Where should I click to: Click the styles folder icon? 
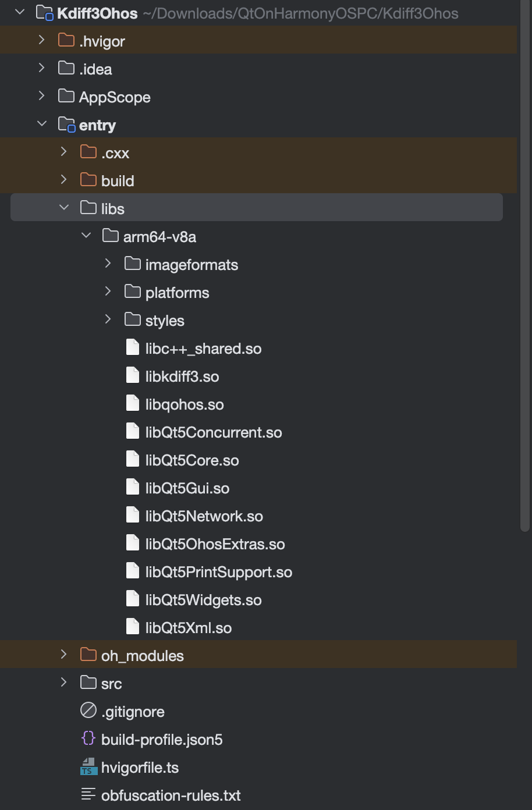pos(133,319)
